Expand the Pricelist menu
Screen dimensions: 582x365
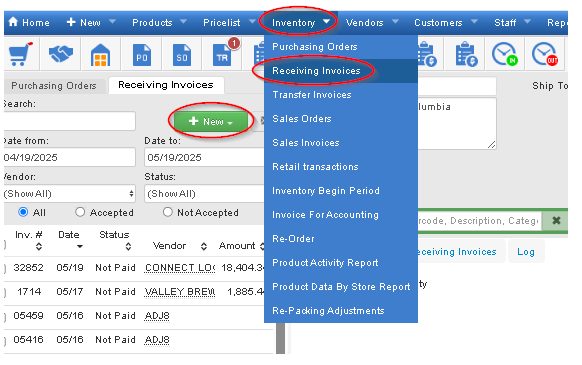pos(229,23)
